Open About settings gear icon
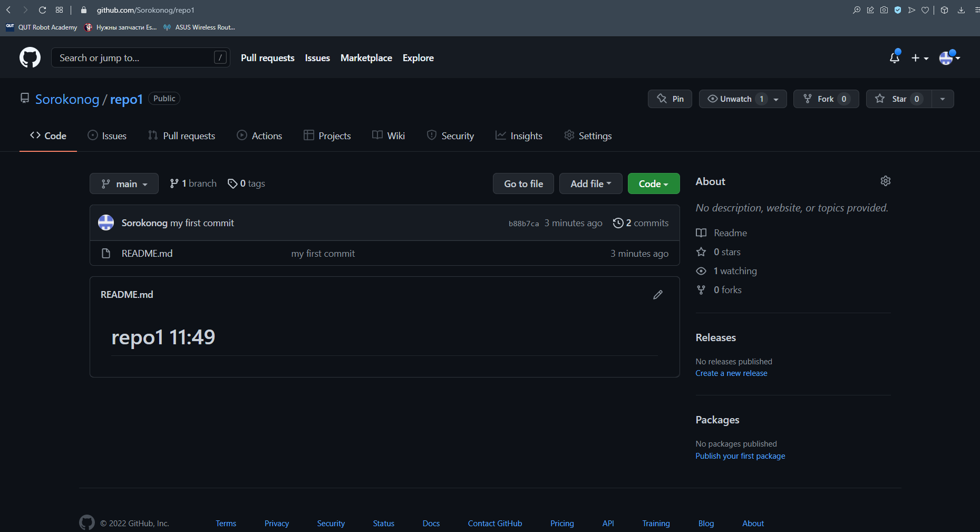The image size is (980, 532). click(885, 181)
